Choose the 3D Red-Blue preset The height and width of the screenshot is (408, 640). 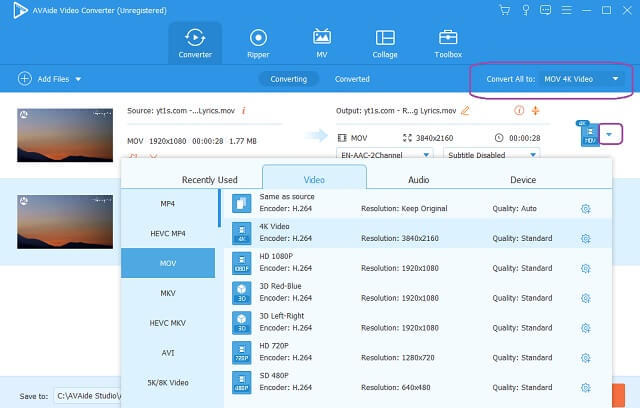pos(418,293)
